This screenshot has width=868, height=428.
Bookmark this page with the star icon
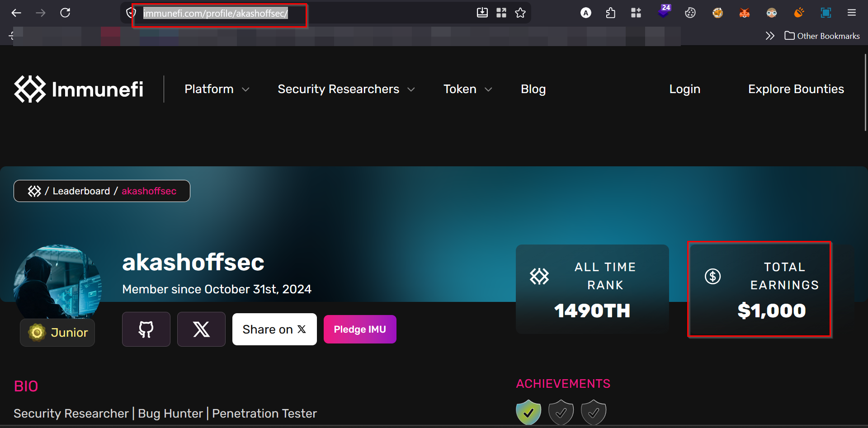tap(520, 13)
